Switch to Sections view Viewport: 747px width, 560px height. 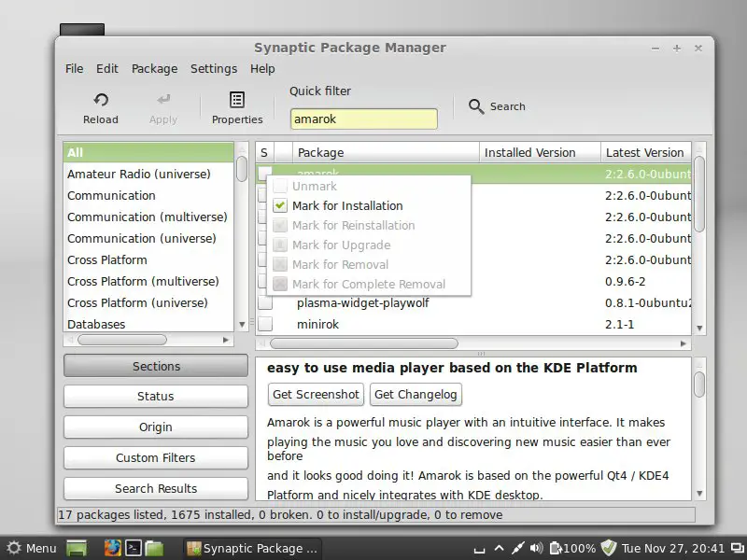pos(156,366)
